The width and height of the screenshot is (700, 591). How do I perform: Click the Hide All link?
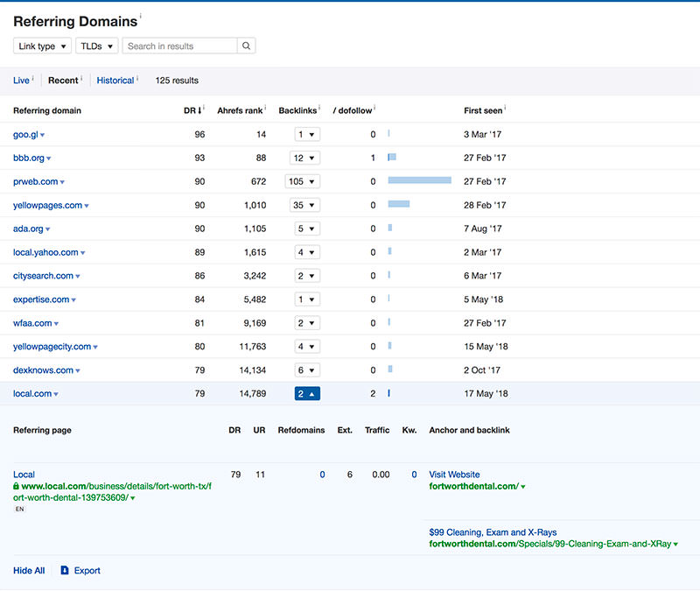(x=29, y=571)
